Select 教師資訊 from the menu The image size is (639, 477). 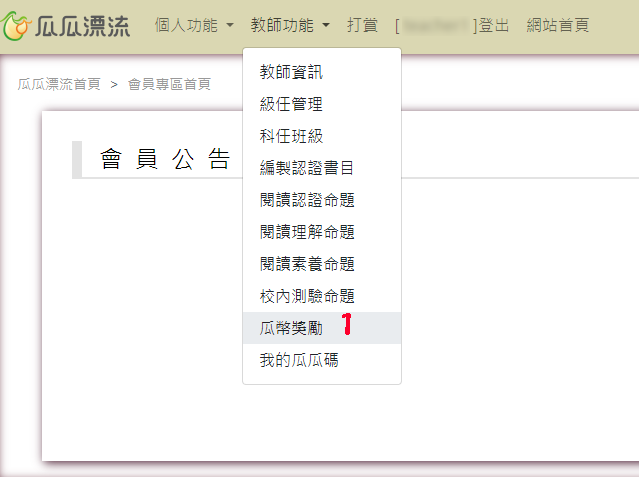[322, 72]
